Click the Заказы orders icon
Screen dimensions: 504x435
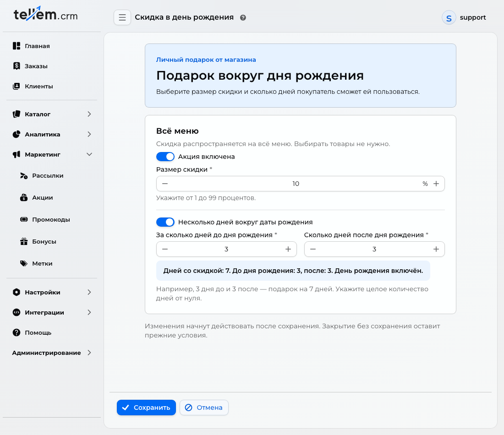click(x=16, y=66)
